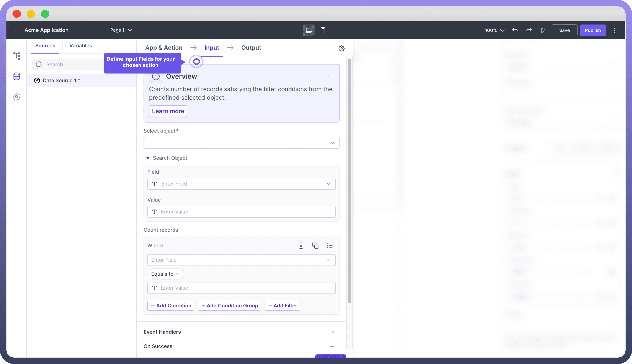Click the list icon in the Where row
This screenshot has height=364, width=632.
tap(330, 246)
